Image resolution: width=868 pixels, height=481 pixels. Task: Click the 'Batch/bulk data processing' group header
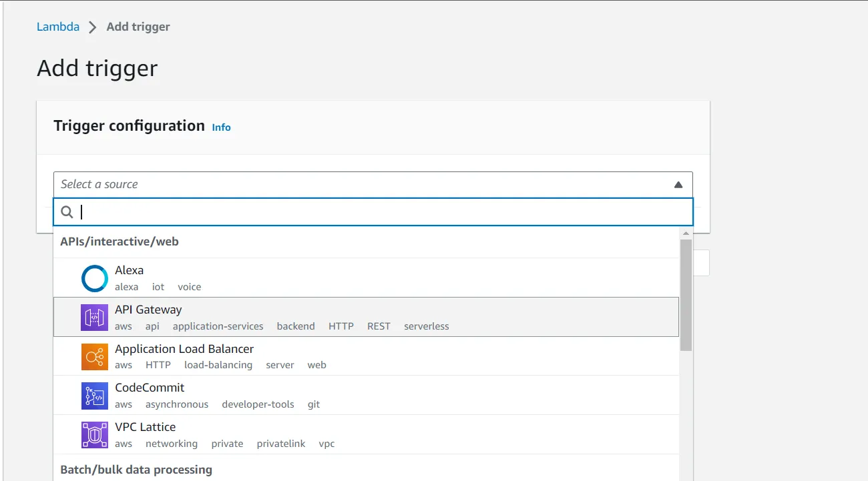coord(136,470)
